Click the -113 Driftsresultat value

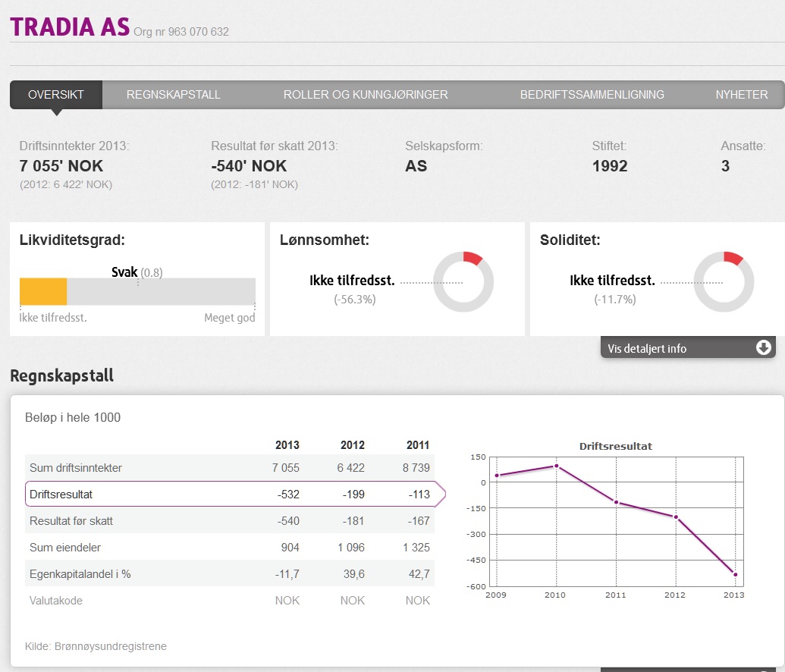coord(419,495)
